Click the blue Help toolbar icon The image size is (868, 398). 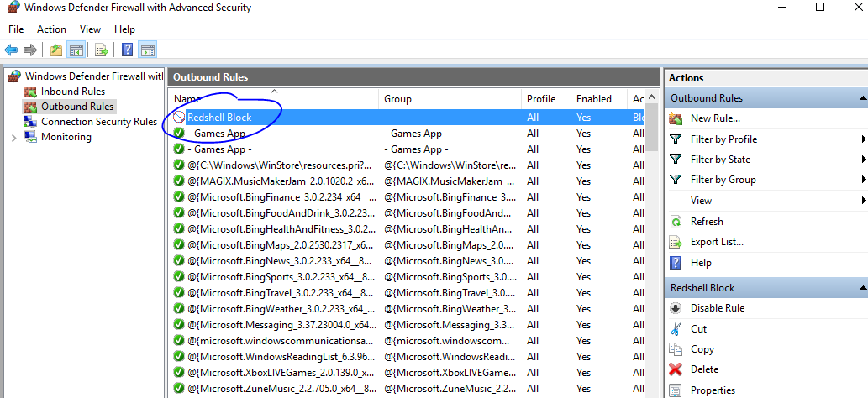[x=128, y=50]
